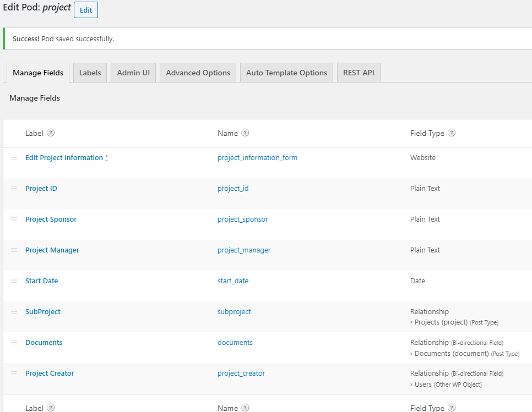Open the Project Sponsor field for editing
The width and height of the screenshot is (532, 412).
pos(51,219)
